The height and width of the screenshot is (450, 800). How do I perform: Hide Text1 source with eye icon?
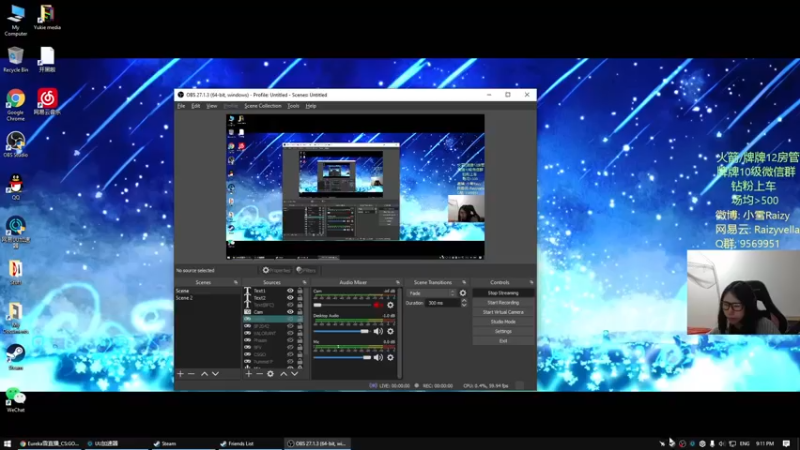tap(290, 291)
